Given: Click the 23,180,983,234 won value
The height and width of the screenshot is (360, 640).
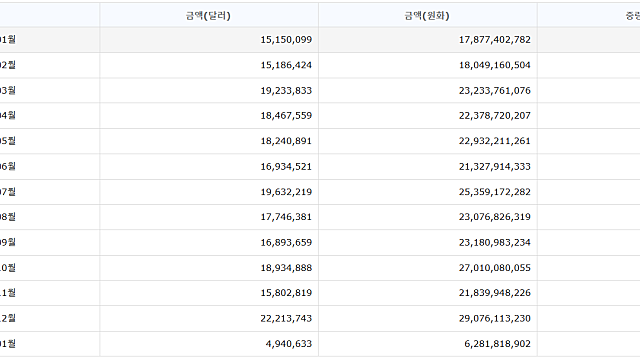Looking at the screenshot, I should point(495,242).
